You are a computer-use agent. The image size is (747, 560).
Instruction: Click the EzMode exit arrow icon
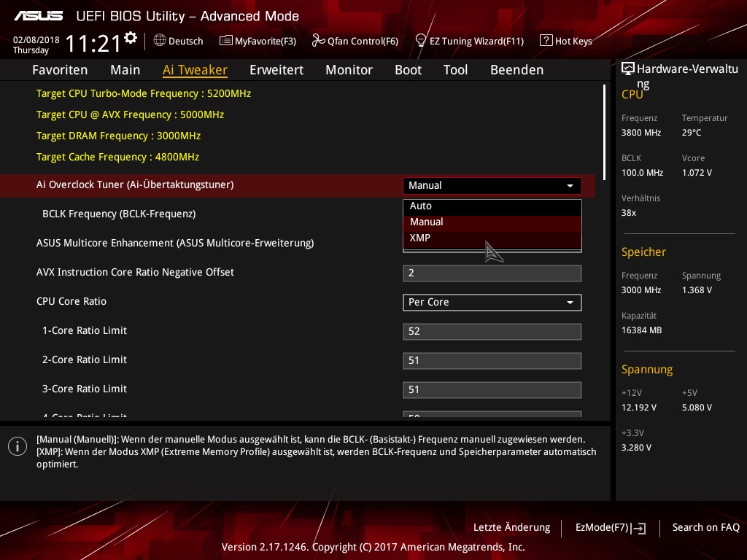click(639, 528)
